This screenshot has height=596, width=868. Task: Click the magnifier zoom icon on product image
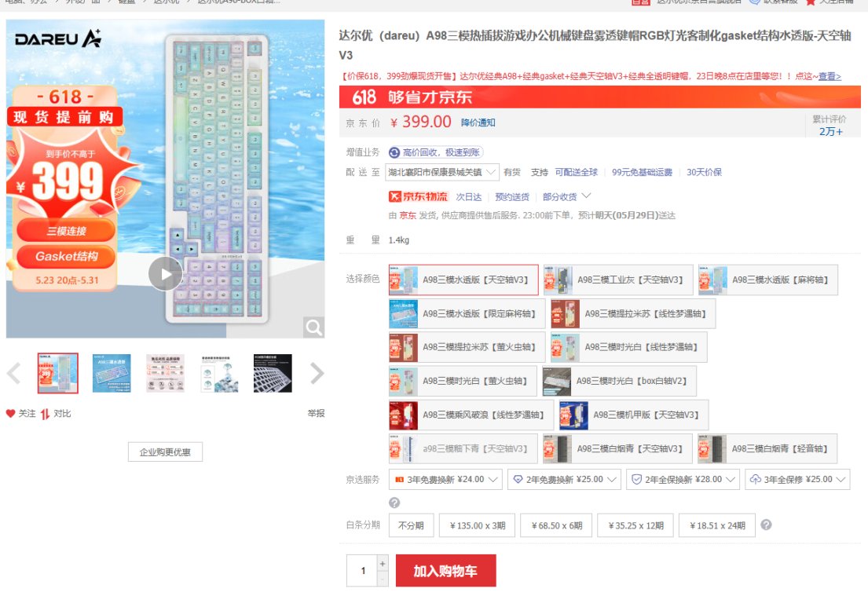pos(313,327)
